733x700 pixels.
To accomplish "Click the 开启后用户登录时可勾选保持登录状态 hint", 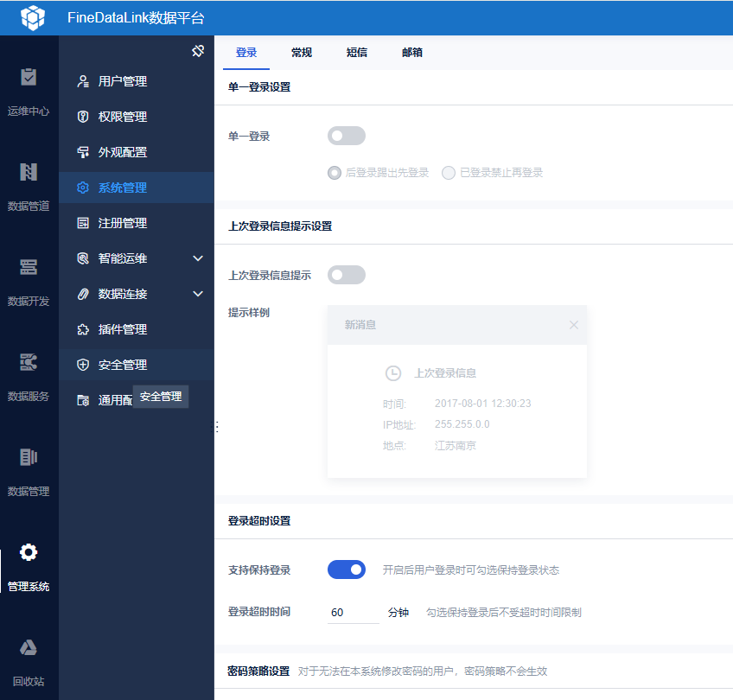I will [x=471, y=570].
